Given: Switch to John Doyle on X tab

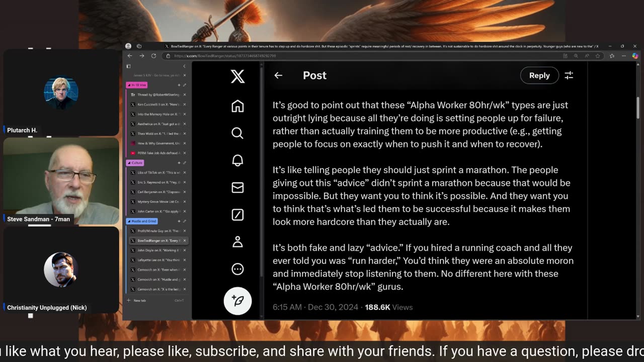Looking at the screenshot, I should pyautogui.click(x=158, y=250).
